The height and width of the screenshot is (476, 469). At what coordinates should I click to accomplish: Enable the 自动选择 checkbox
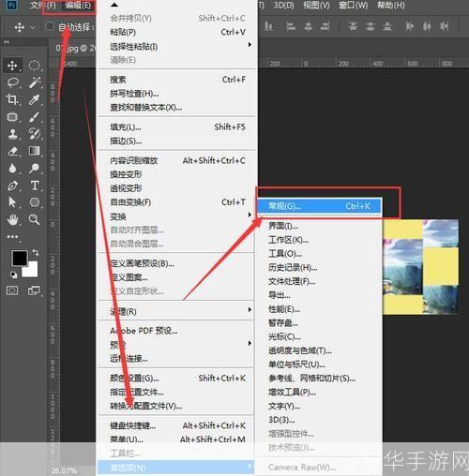click(x=49, y=26)
